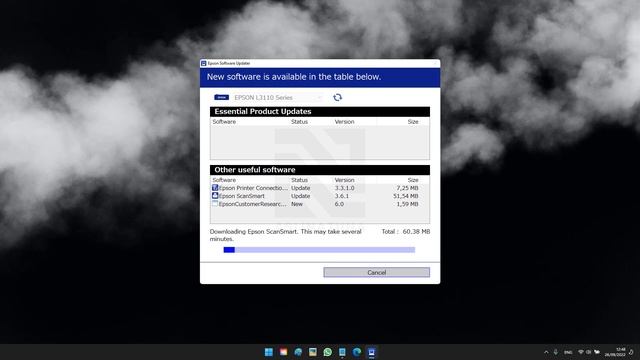Click the Other useful software heading

click(x=255, y=170)
